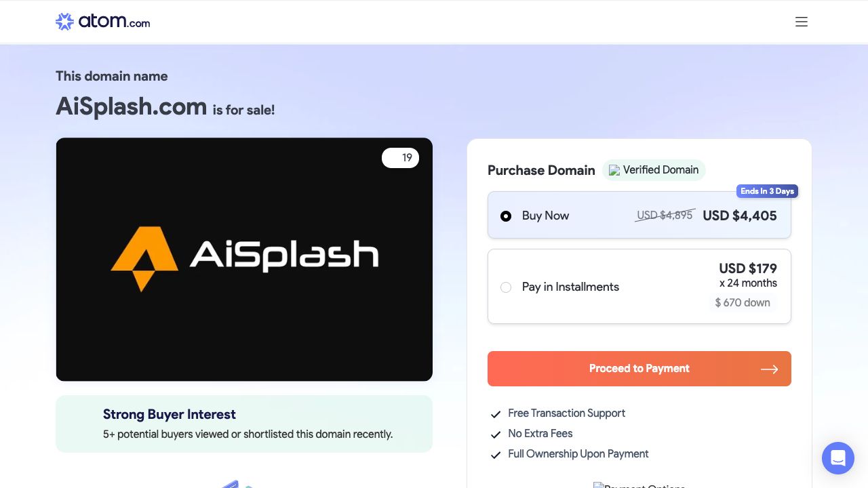Viewport: 868px width, 488px height.
Task: Select the Pay in Installments radio button
Action: pos(506,287)
